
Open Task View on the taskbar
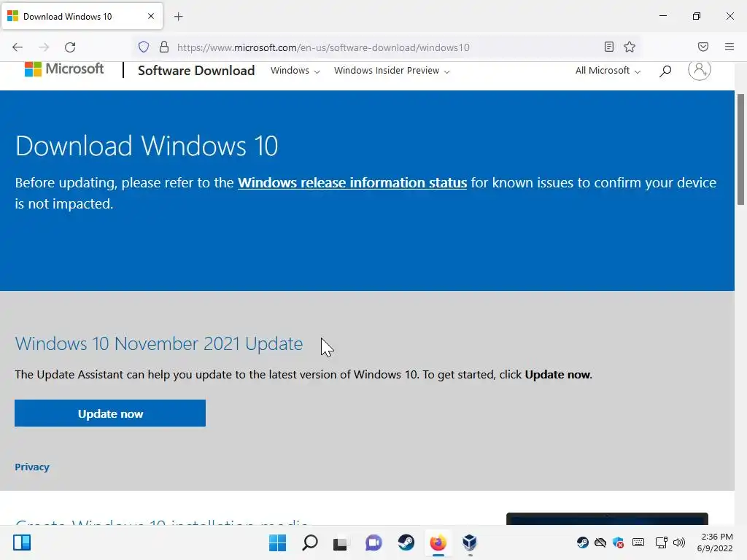(x=340, y=542)
